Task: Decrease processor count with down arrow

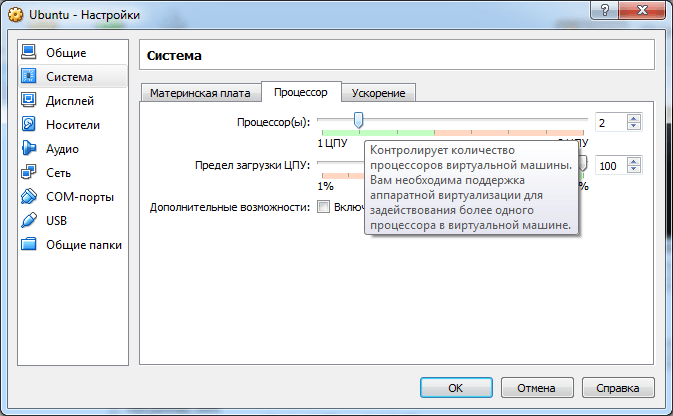Action: pyautogui.click(x=634, y=126)
